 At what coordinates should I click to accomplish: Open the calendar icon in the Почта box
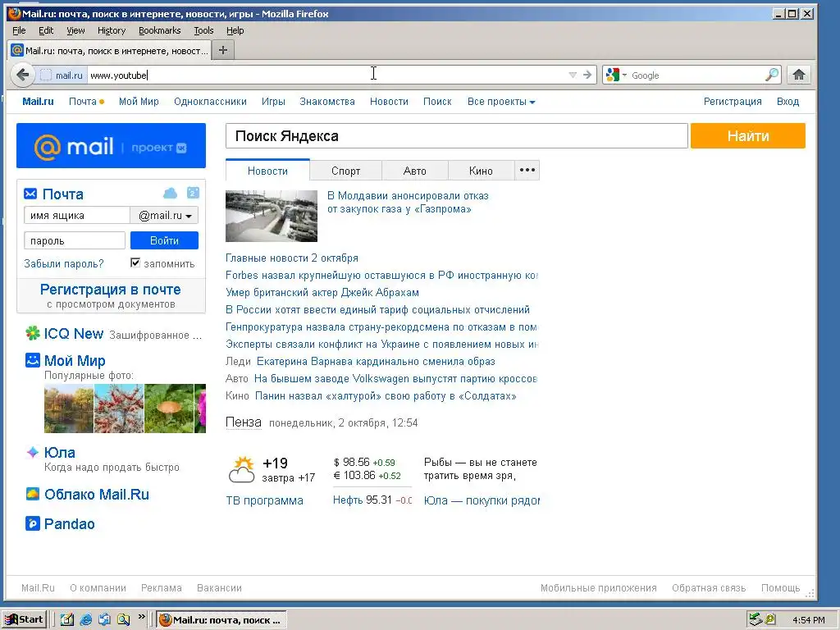[x=193, y=193]
